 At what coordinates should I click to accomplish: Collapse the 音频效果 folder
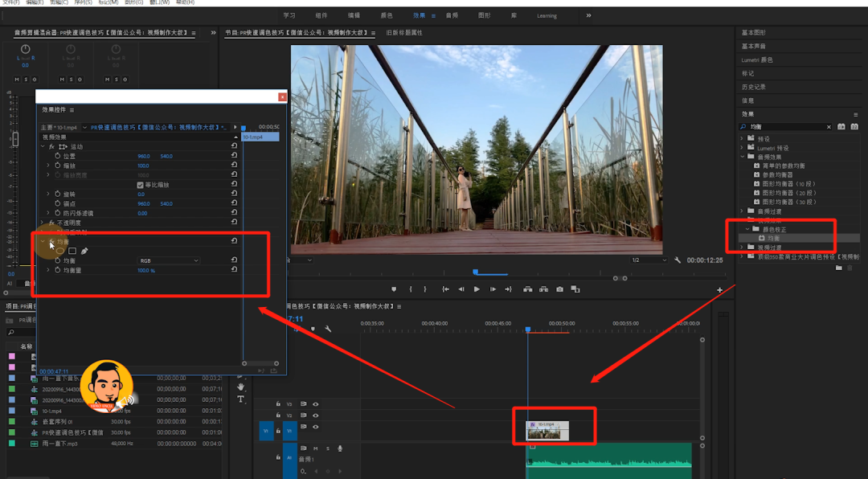(742, 157)
